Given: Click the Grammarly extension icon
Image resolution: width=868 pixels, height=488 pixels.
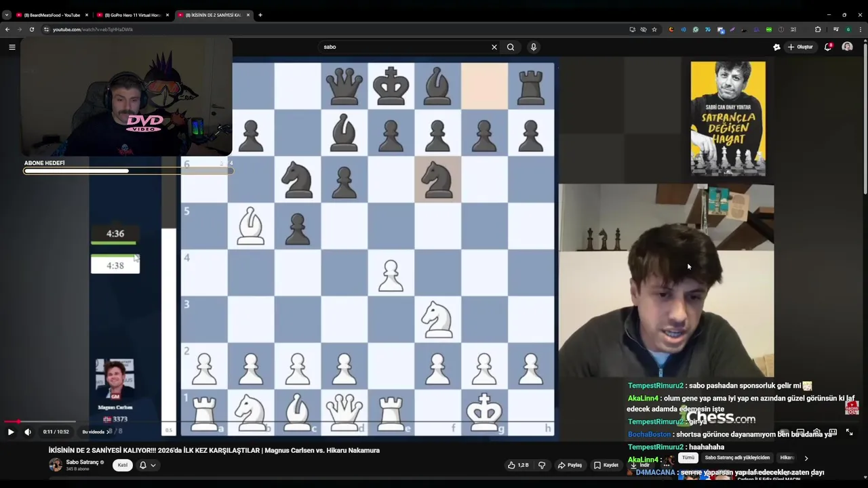Looking at the screenshot, I should pos(695,29).
